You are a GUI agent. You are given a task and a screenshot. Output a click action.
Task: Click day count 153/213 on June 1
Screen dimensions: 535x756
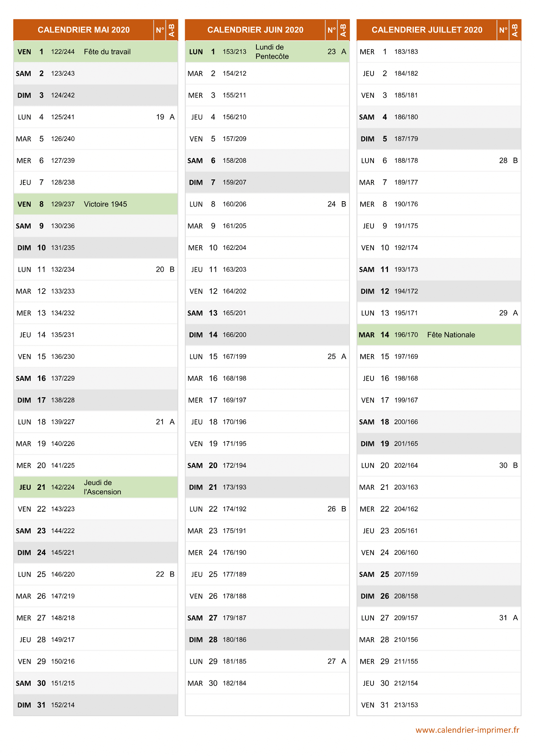(x=234, y=52)
